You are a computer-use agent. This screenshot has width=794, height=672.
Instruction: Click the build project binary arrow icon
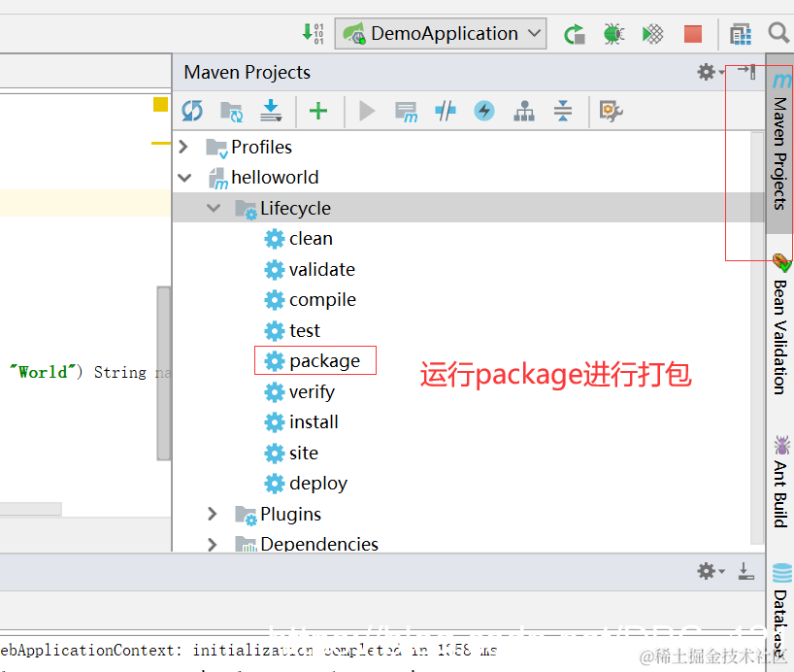(313, 33)
